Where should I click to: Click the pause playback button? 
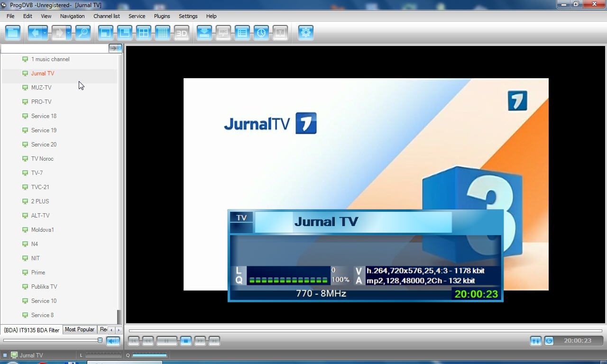(167, 341)
